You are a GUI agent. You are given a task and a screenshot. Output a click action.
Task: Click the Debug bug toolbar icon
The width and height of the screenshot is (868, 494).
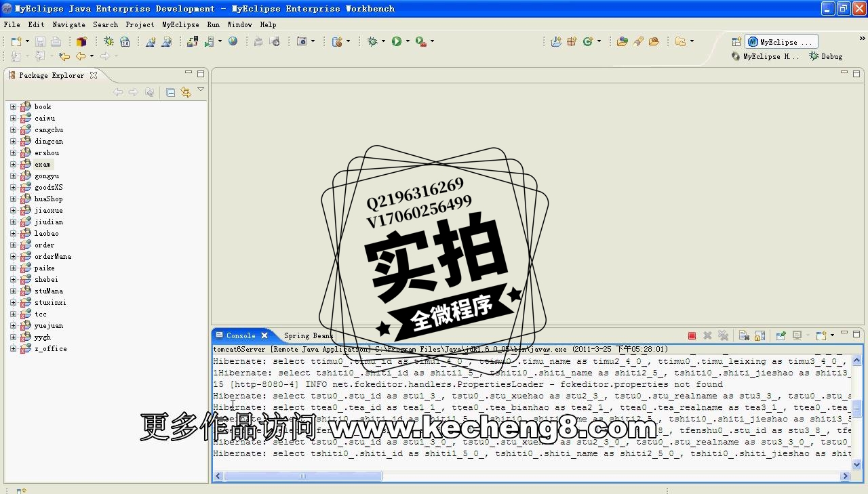coord(372,41)
